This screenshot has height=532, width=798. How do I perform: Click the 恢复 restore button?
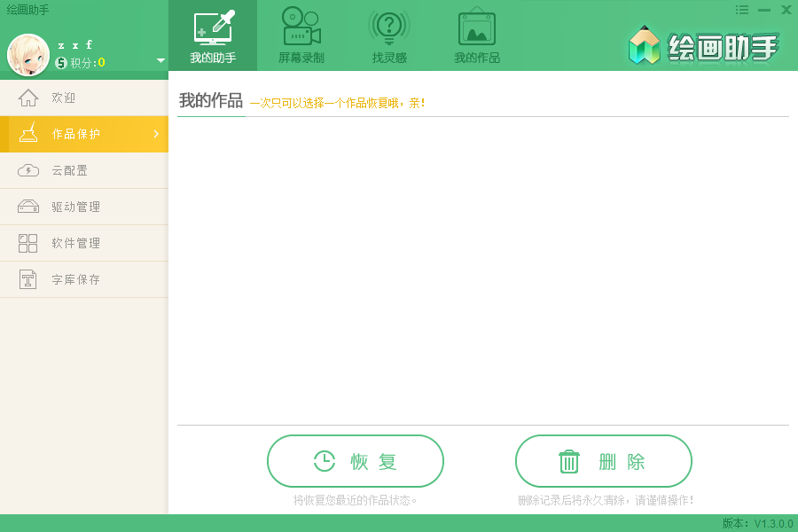[x=356, y=461]
